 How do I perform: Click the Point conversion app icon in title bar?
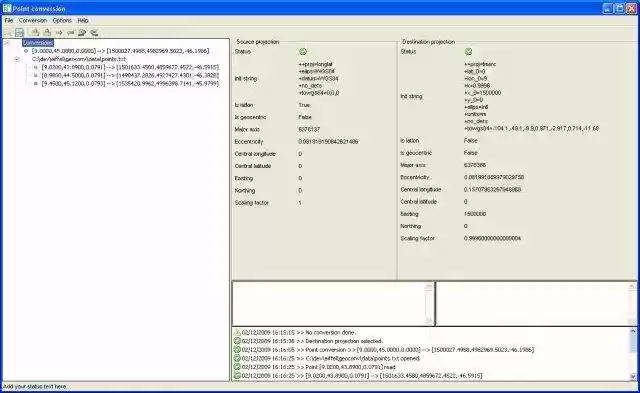[x=7, y=8]
